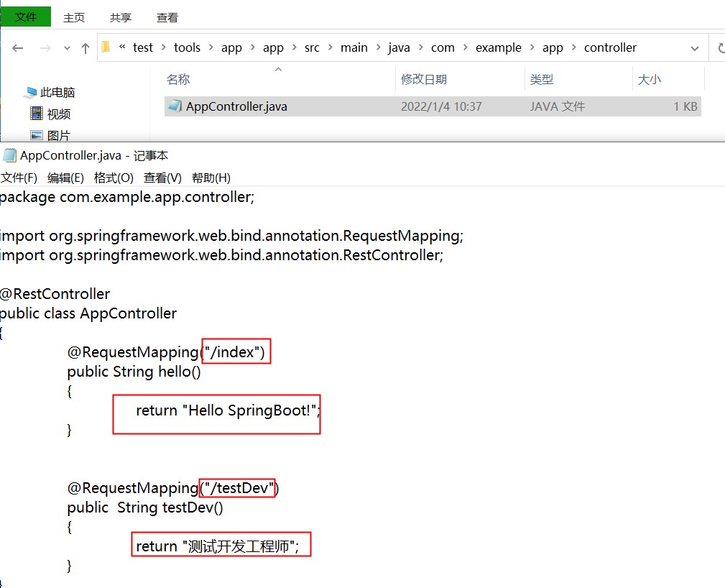
Task: Go back with the left arrow button
Action: tap(17, 48)
